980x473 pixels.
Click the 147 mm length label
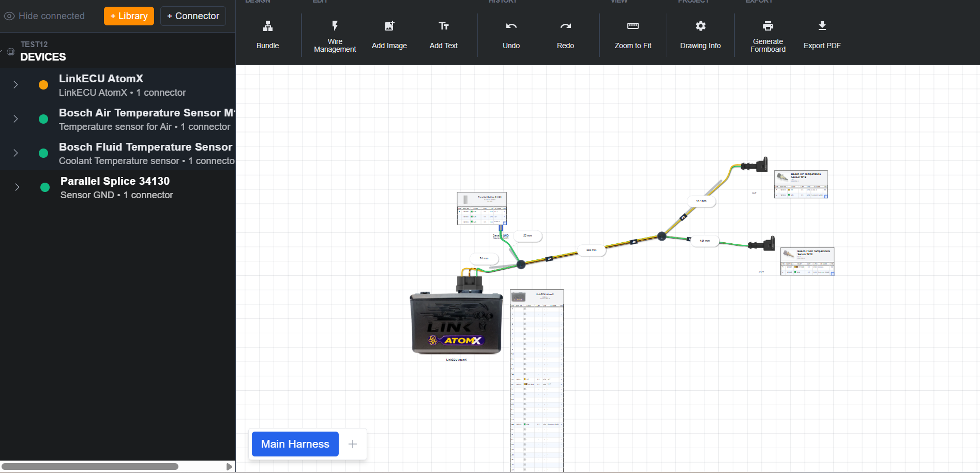click(x=701, y=201)
